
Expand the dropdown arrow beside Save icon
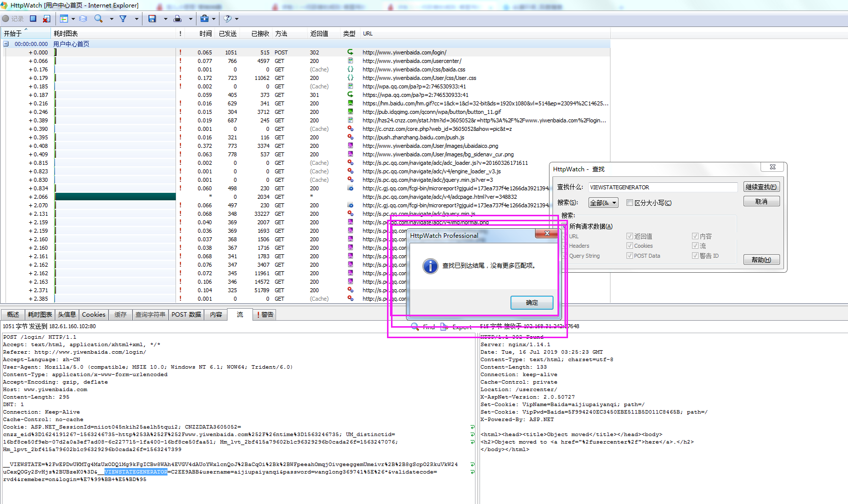165,19
